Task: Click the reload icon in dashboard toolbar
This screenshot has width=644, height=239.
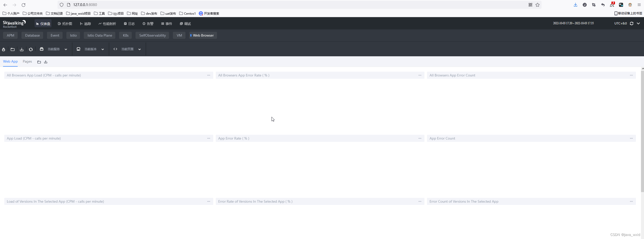Action: tap(31, 49)
